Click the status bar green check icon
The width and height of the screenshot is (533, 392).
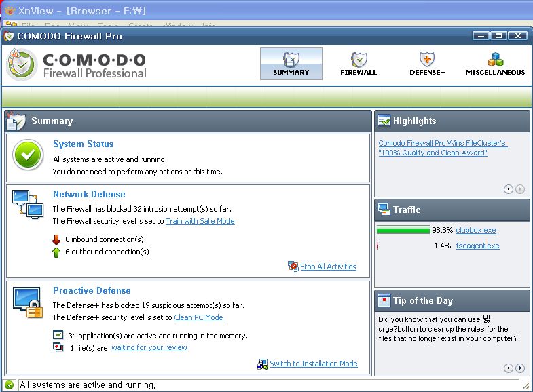[10, 385]
